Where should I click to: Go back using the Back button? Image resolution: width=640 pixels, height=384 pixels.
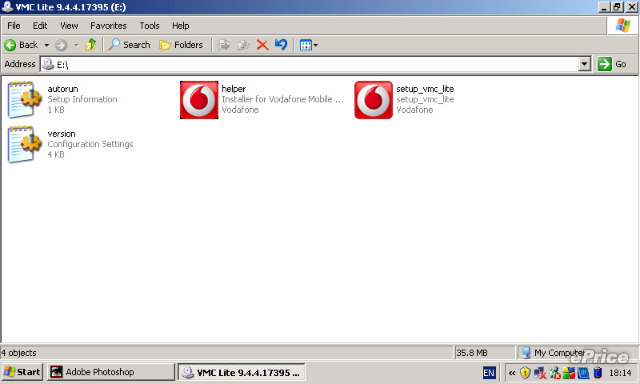[21, 45]
